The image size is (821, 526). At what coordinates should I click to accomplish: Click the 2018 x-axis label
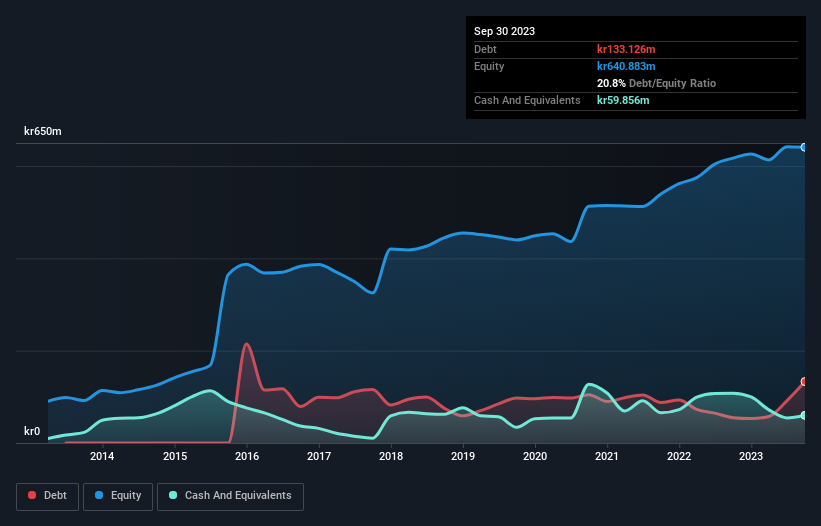[x=391, y=456]
